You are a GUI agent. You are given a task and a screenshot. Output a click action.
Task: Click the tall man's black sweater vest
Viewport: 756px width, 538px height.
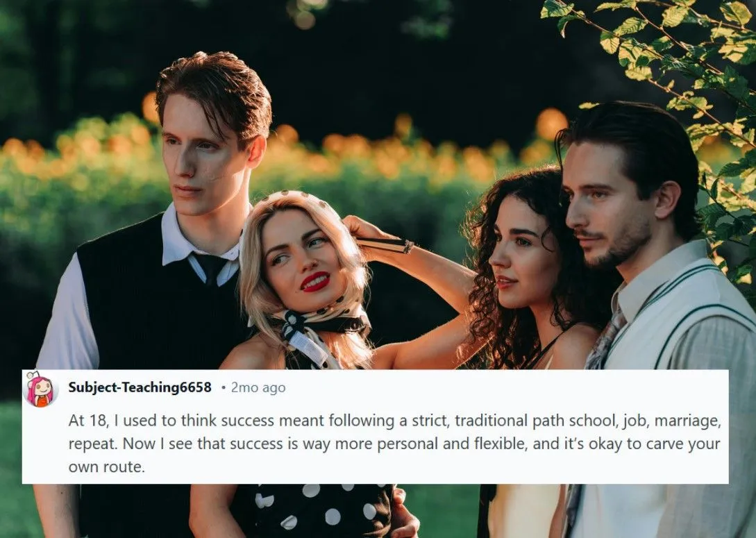(144, 308)
